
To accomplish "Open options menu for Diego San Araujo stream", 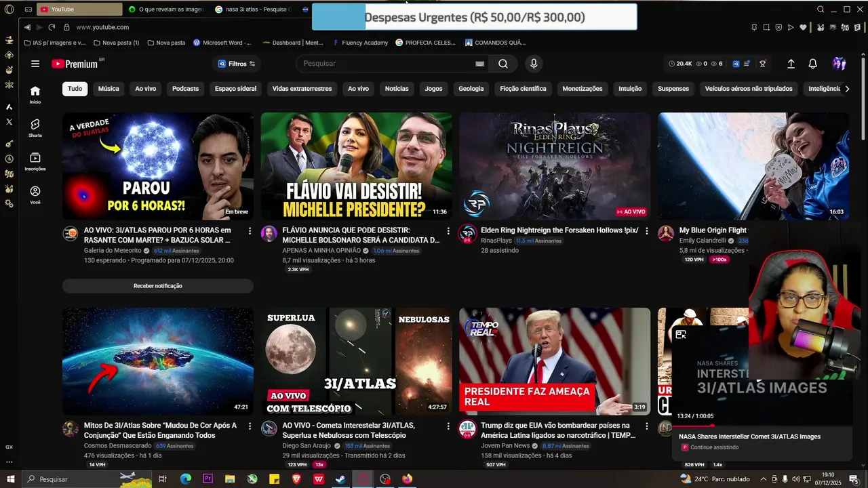I will point(448,426).
